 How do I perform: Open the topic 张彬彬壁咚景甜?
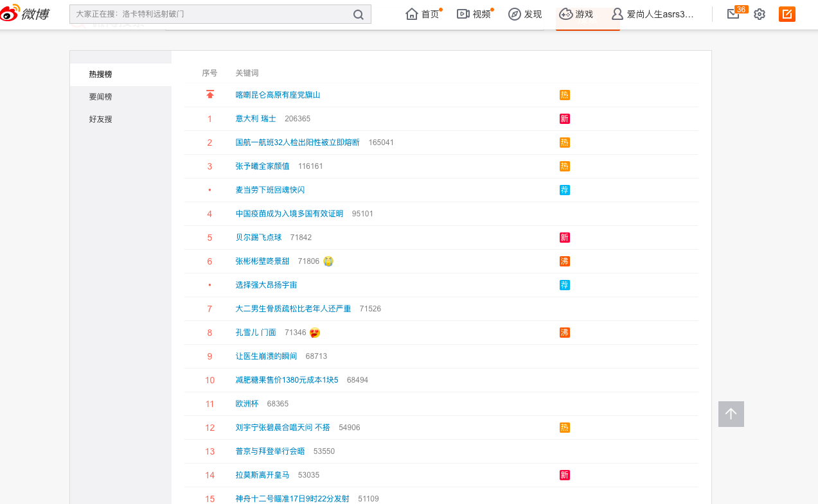[263, 261]
